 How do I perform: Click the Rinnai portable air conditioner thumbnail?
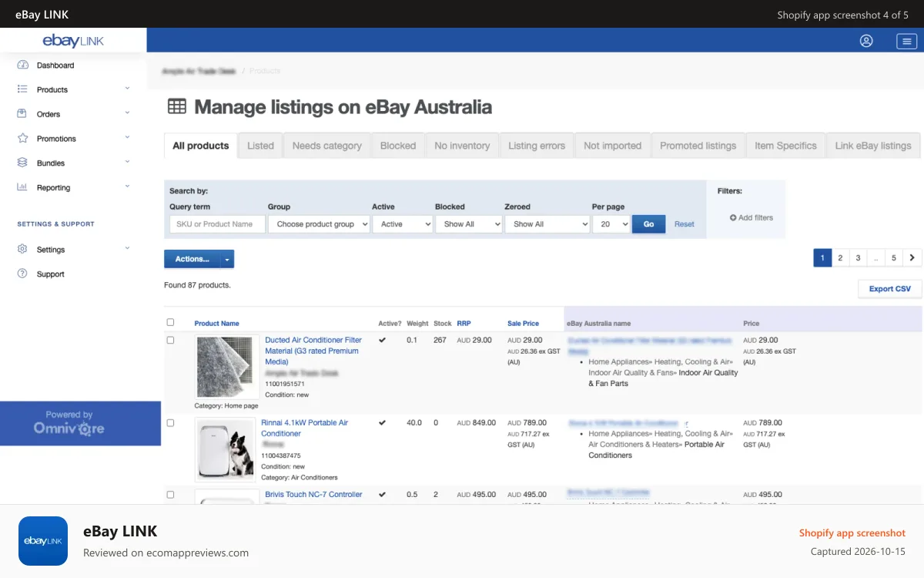click(x=226, y=450)
